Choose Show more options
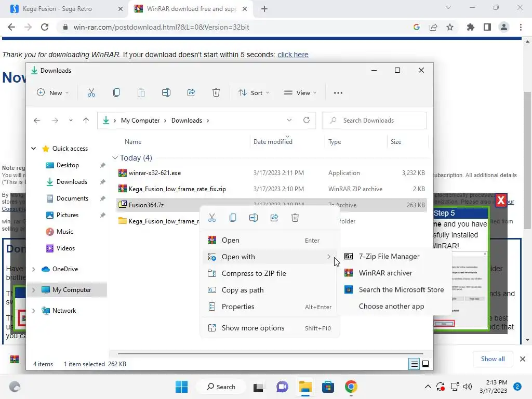 270,328
